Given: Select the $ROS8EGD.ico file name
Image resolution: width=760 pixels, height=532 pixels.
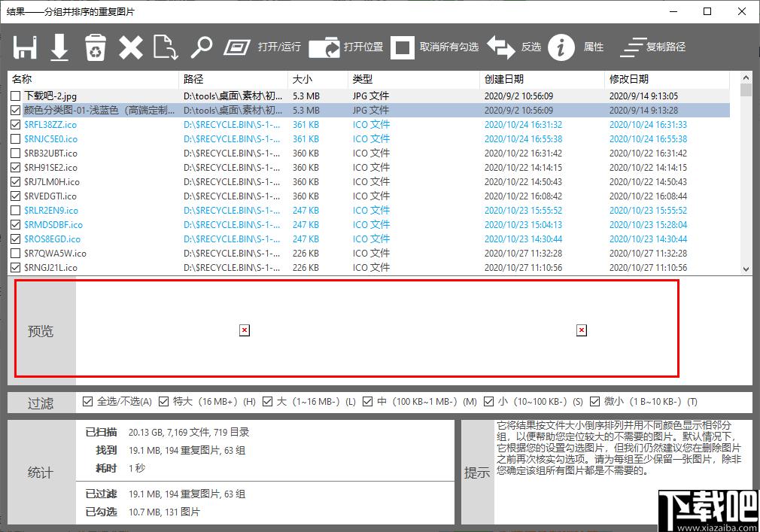Looking at the screenshot, I should [x=53, y=239].
